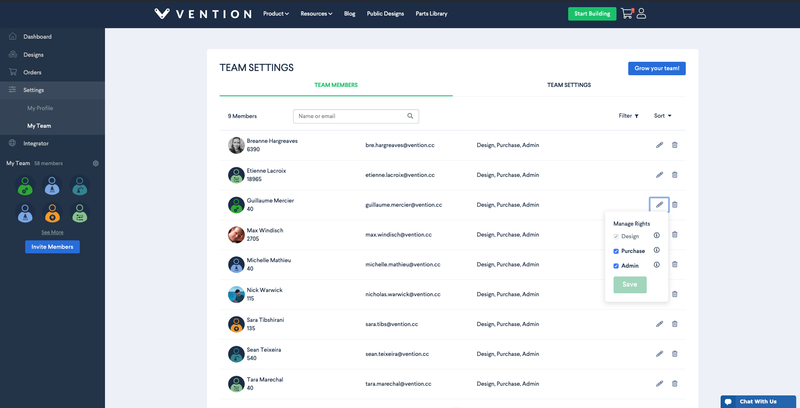Open Chat With Us widget
800x408 pixels.
(x=760, y=402)
